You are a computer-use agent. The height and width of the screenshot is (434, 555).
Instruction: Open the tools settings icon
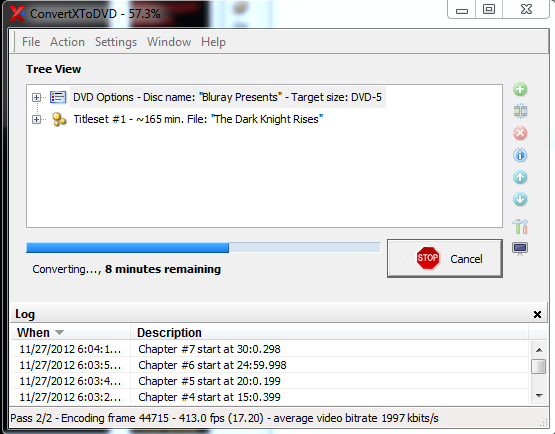(x=520, y=226)
